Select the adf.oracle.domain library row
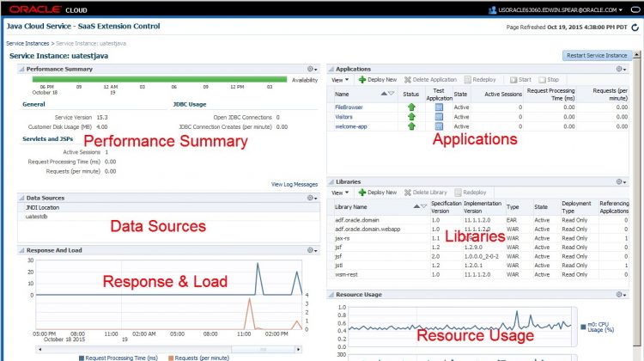The image size is (644, 361). [480, 220]
